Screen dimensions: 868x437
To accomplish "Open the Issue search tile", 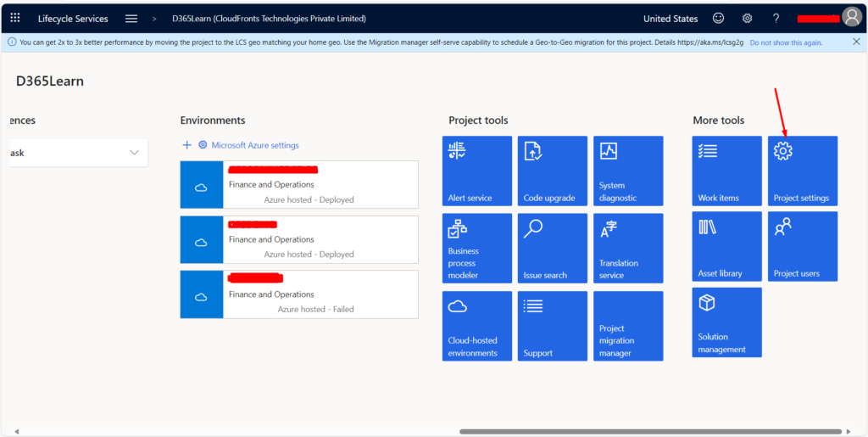I will 553,248.
